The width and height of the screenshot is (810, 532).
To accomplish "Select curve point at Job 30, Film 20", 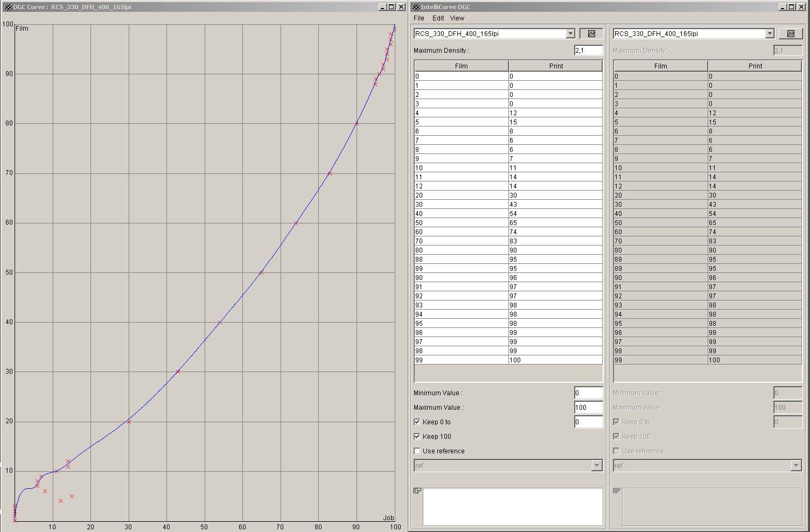I will [129, 422].
